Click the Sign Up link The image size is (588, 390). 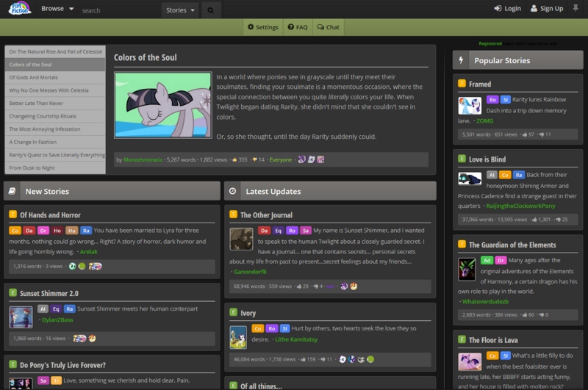547,8
